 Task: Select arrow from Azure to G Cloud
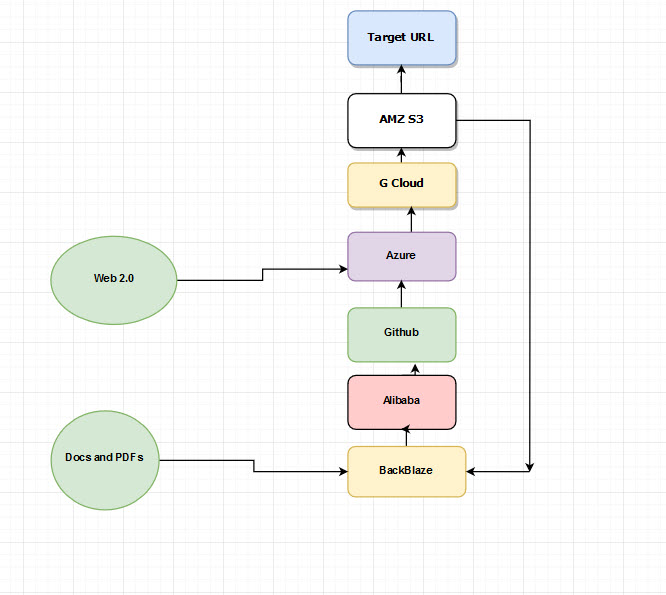click(x=411, y=220)
